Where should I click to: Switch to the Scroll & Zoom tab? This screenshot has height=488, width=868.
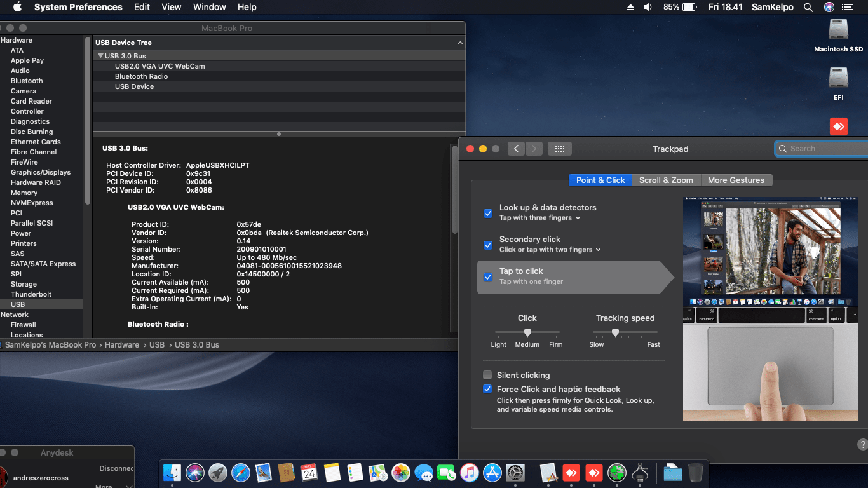[666, 180]
